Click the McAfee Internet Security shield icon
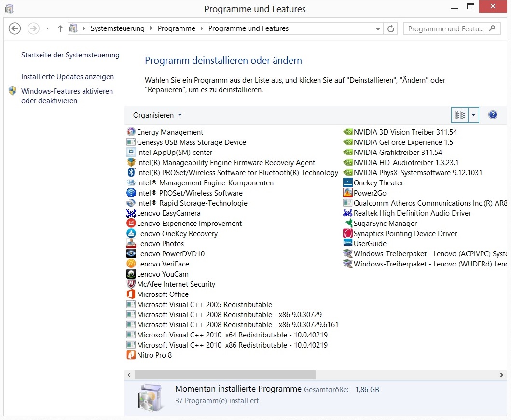511x420 pixels. pyautogui.click(x=131, y=284)
